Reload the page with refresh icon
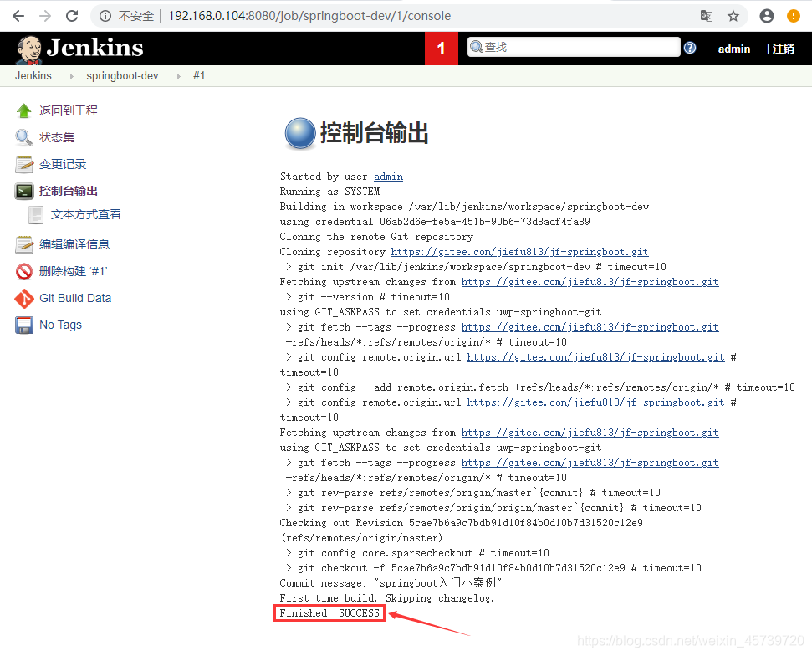The height and width of the screenshot is (656, 812). pos(72,16)
